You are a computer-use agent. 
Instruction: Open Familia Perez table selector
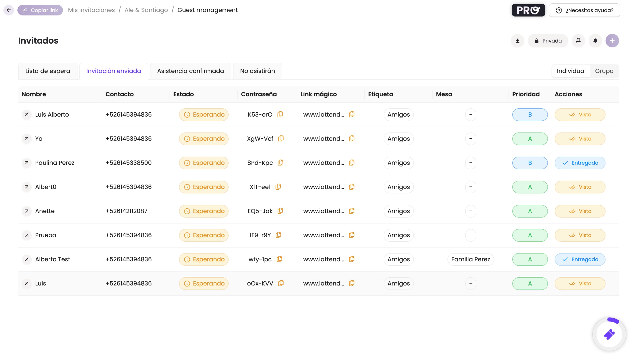(x=470, y=259)
